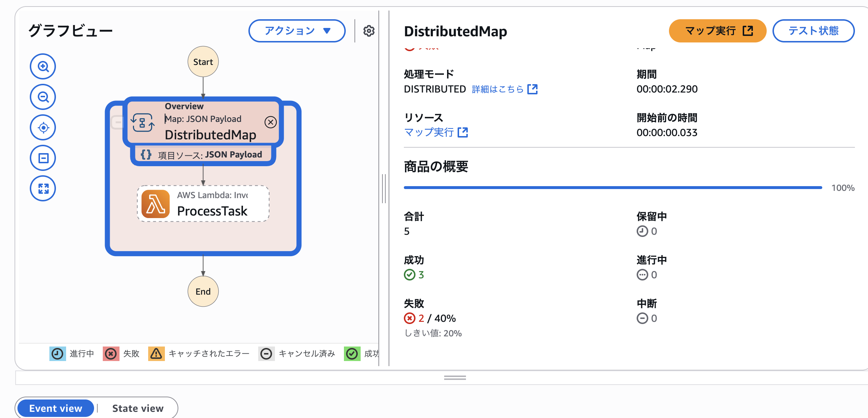Click the DistributedMap map state icon
Viewport: 868px width, 418px height.
[143, 123]
